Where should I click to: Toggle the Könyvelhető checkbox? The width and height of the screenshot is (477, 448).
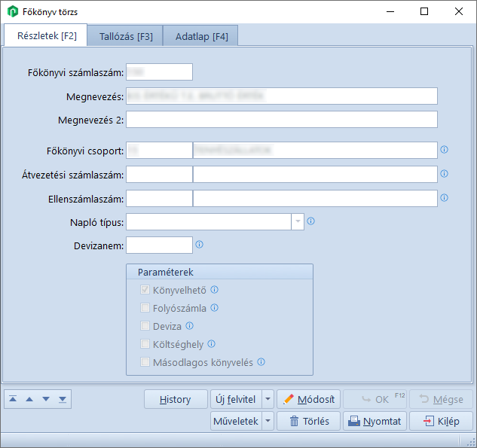[x=145, y=290]
